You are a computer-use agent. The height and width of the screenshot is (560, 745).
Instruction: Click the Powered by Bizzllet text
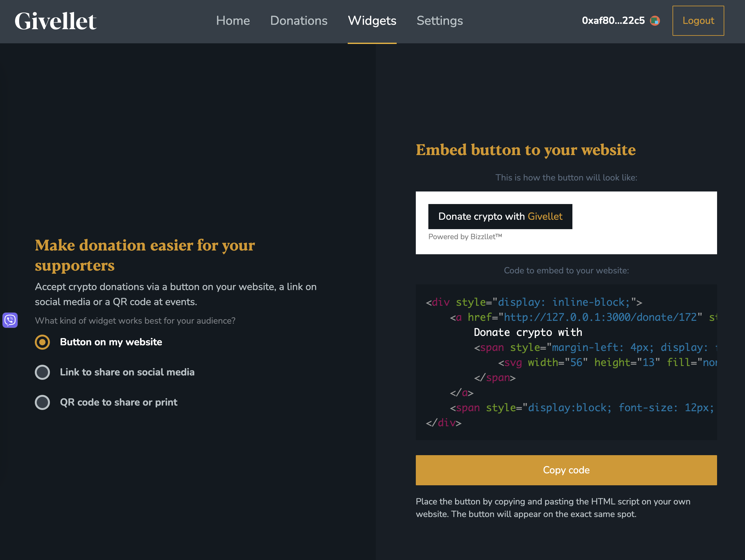pos(465,237)
